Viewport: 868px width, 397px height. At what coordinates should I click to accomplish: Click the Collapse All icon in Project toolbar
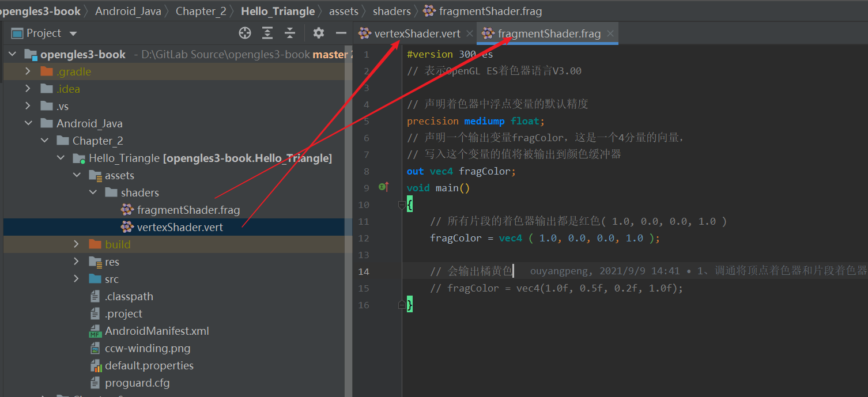point(290,33)
